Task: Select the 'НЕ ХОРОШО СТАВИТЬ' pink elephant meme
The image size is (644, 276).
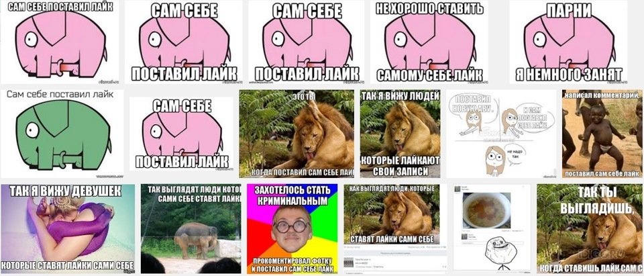Action: click(x=429, y=42)
